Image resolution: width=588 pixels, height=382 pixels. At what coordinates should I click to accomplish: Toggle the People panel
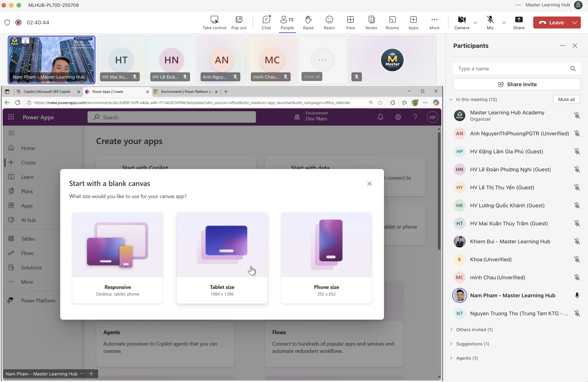[287, 22]
